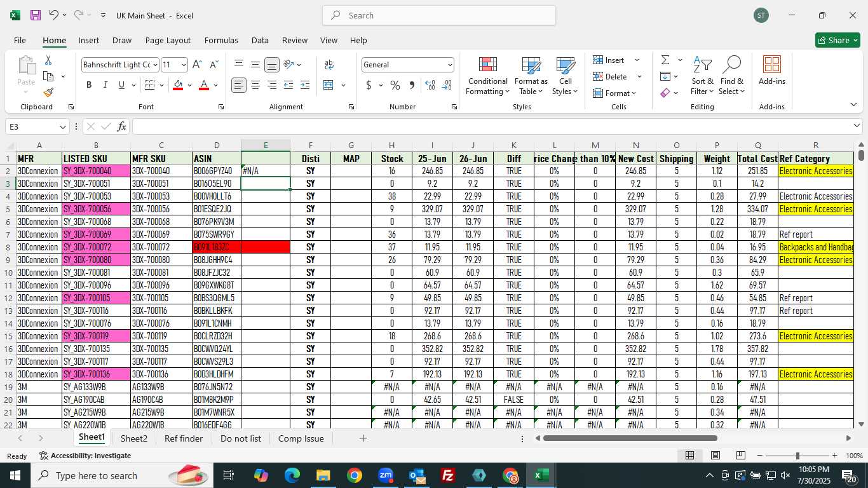Click the Comma Style icon
The height and width of the screenshot is (488, 868).
coord(412,85)
